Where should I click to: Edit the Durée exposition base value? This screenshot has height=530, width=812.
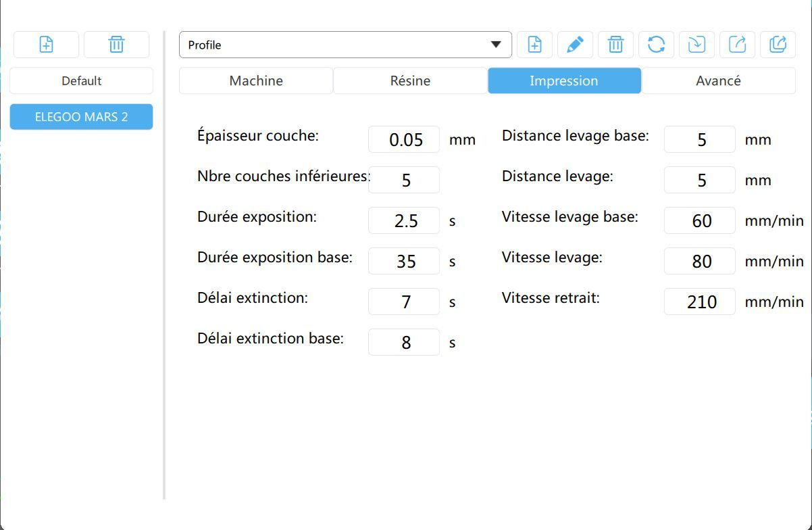[404, 261]
